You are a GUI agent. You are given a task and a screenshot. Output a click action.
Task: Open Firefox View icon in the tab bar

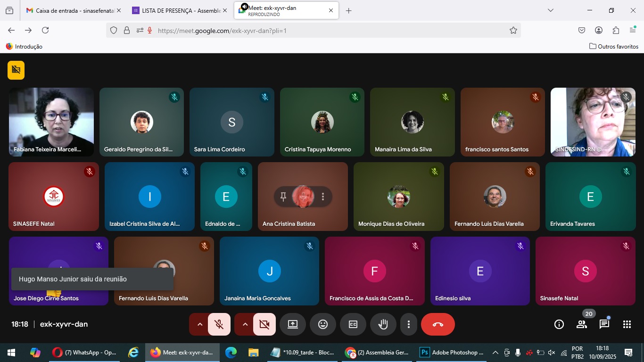(x=9, y=10)
